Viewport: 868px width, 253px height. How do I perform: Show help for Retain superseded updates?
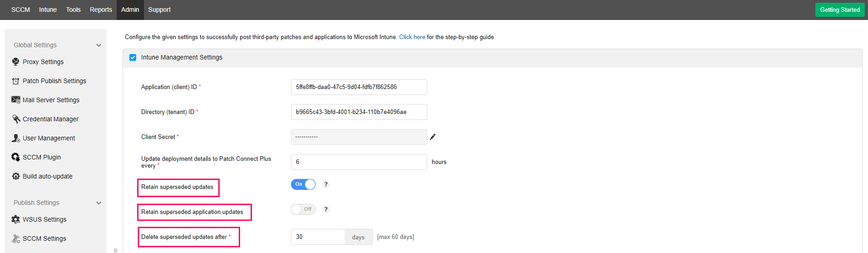325,184
